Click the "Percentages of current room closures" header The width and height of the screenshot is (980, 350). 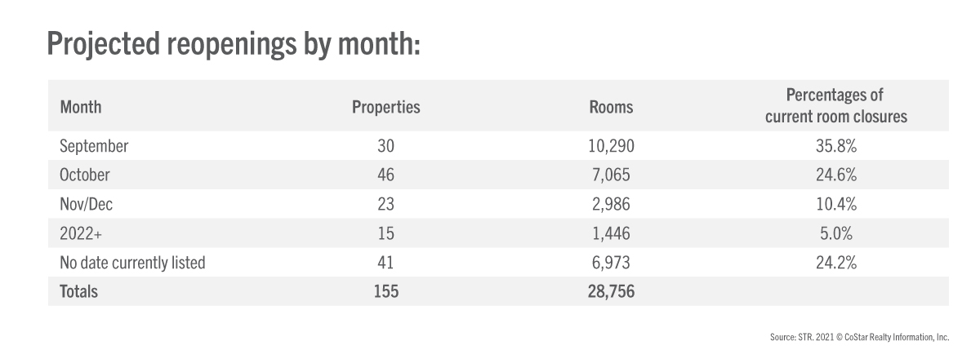click(835, 106)
